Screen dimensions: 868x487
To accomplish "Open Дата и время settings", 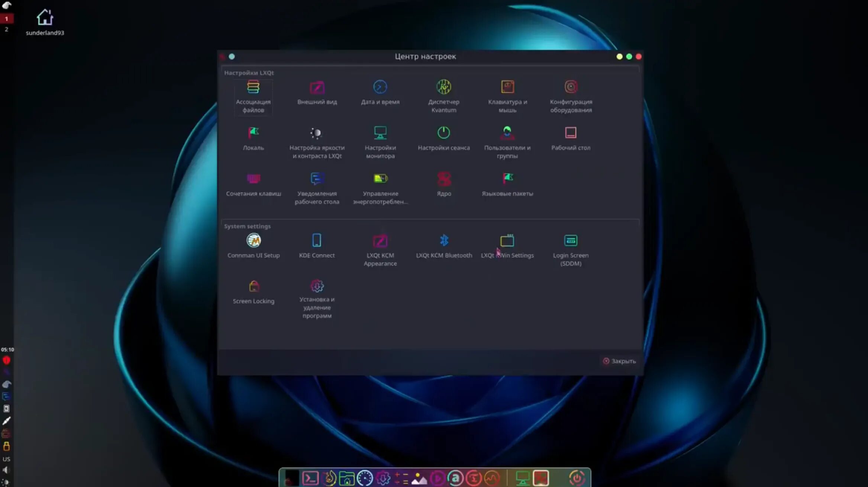I will pyautogui.click(x=380, y=93).
